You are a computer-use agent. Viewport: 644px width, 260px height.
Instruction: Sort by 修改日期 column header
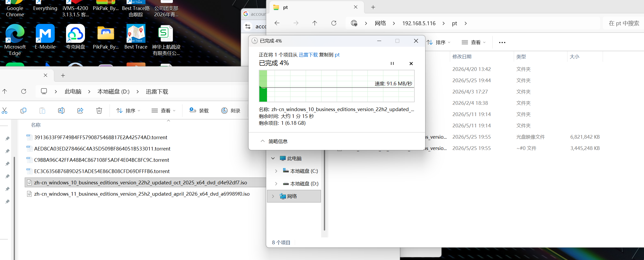coord(462,56)
